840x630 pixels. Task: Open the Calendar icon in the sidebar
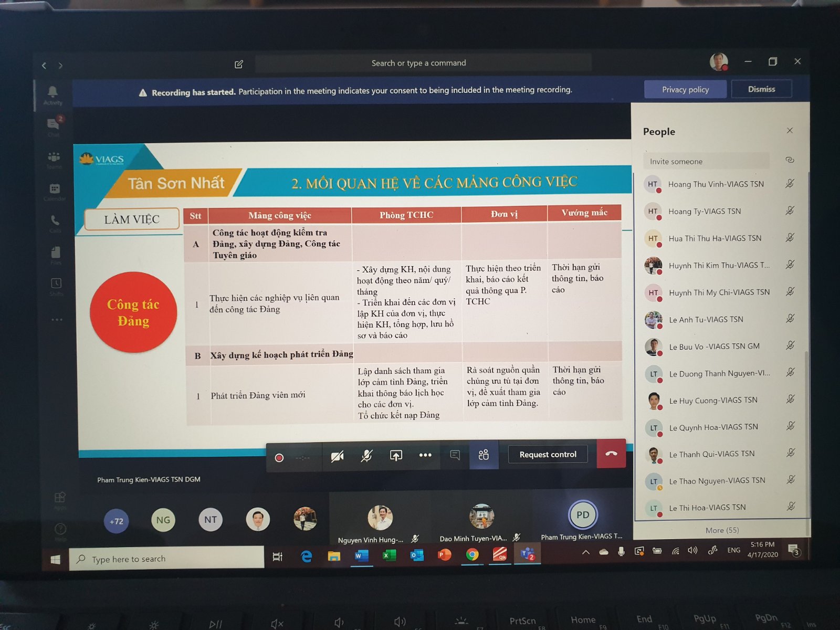click(x=55, y=192)
